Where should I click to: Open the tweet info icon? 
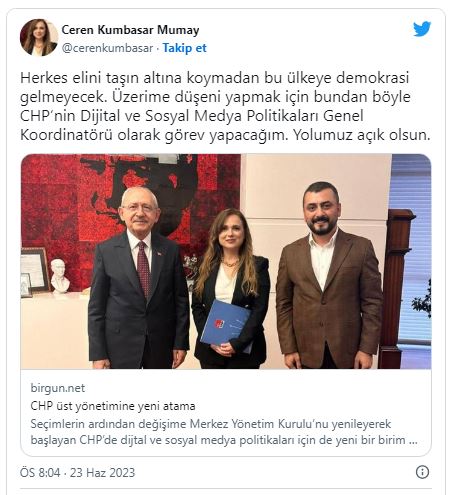click(x=422, y=472)
